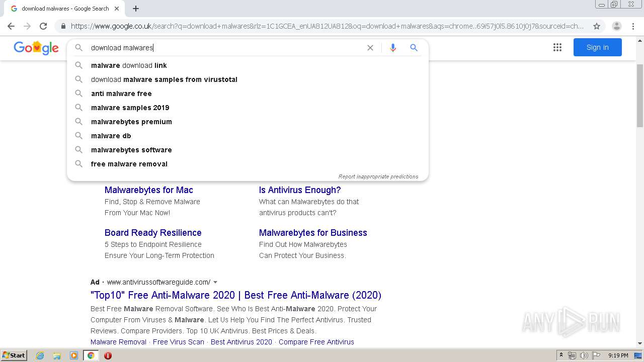
Task: Click the Action Center flag tray icon
Action: [596, 355]
